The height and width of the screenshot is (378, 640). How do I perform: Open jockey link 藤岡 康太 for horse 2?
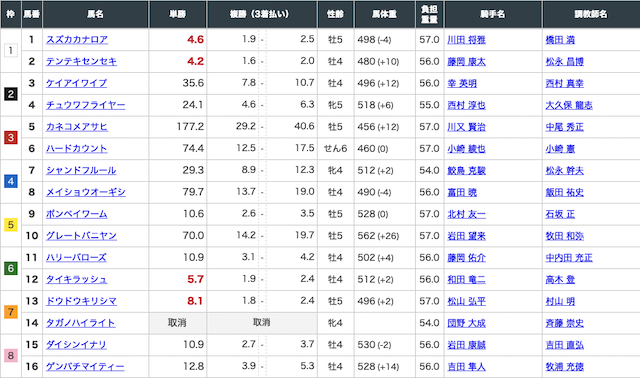466,62
